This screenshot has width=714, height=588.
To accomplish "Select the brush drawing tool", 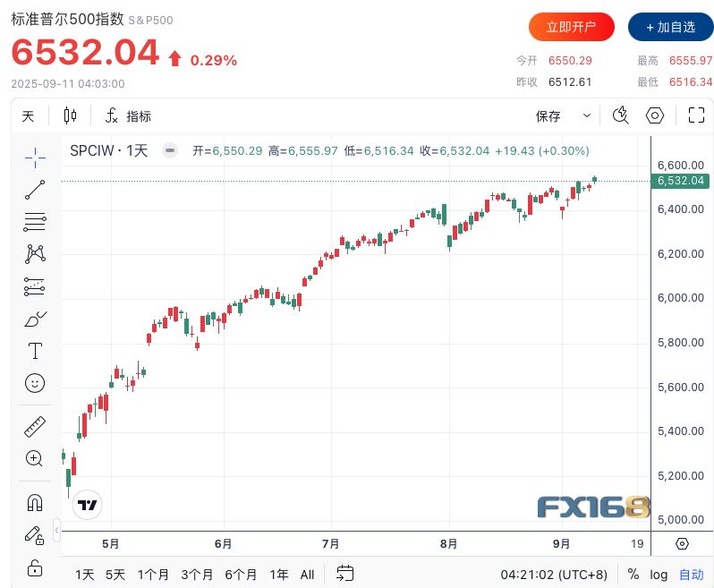I will click(35, 319).
